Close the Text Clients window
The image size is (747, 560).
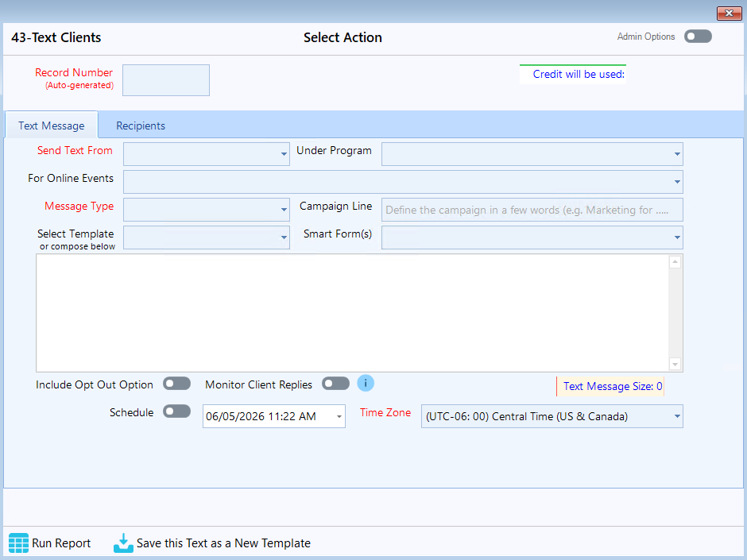click(729, 14)
